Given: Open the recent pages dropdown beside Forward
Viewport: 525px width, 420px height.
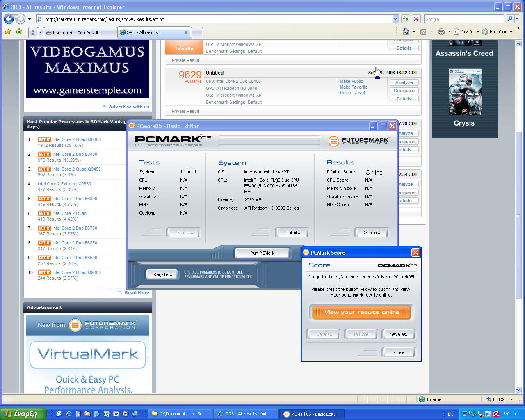Looking at the screenshot, I should [29, 19].
